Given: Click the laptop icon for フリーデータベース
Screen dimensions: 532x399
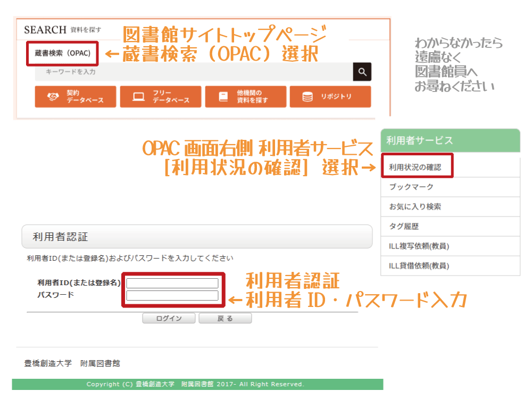Looking at the screenshot, I should [138, 97].
